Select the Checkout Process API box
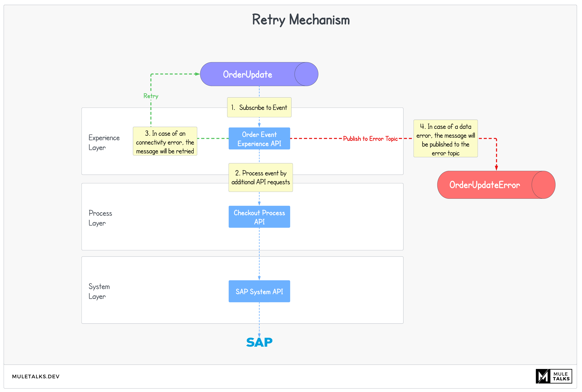The height and width of the screenshot is (392, 582). point(259,217)
